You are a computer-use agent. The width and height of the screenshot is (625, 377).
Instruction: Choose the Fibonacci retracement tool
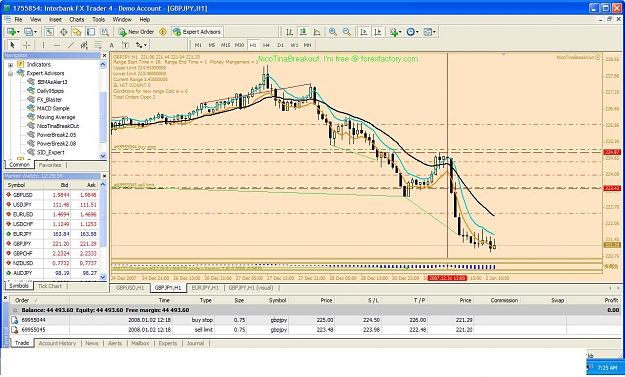click(x=98, y=45)
